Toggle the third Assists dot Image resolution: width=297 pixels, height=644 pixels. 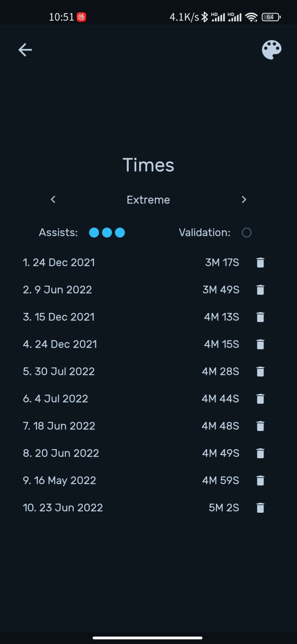[120, 233]
